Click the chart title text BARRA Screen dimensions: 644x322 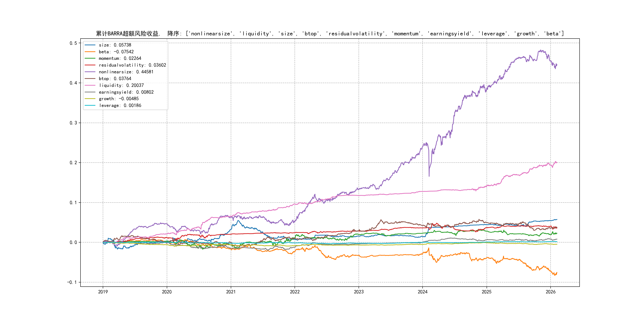(115, 34)
